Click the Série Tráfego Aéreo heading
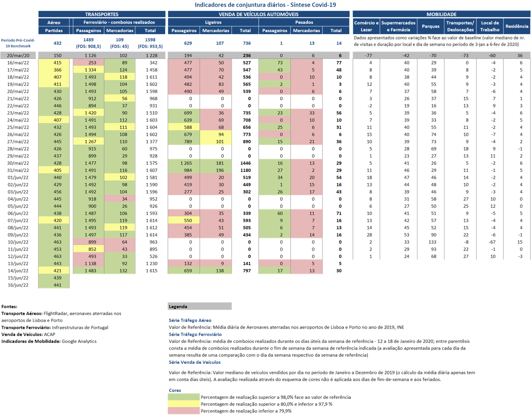Image resolution: width=532 pixels, height=416 pixels. pyautogui.click(x=190, y=320)
